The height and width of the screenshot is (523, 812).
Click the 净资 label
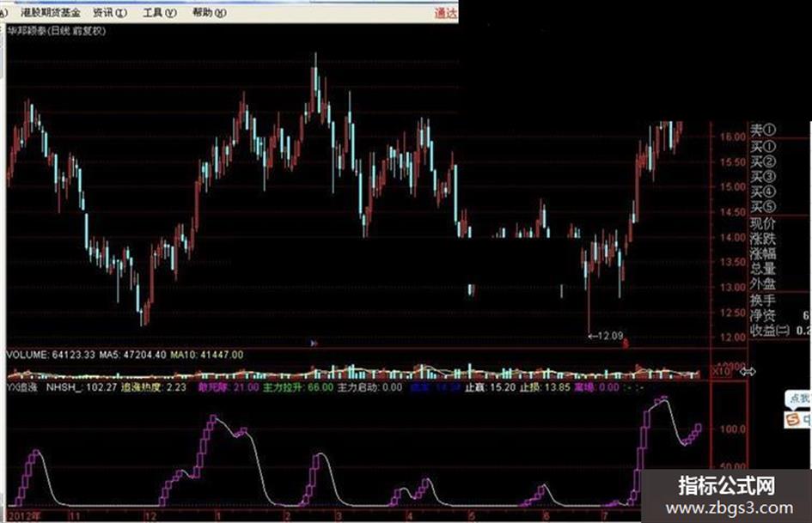[763, 315]
